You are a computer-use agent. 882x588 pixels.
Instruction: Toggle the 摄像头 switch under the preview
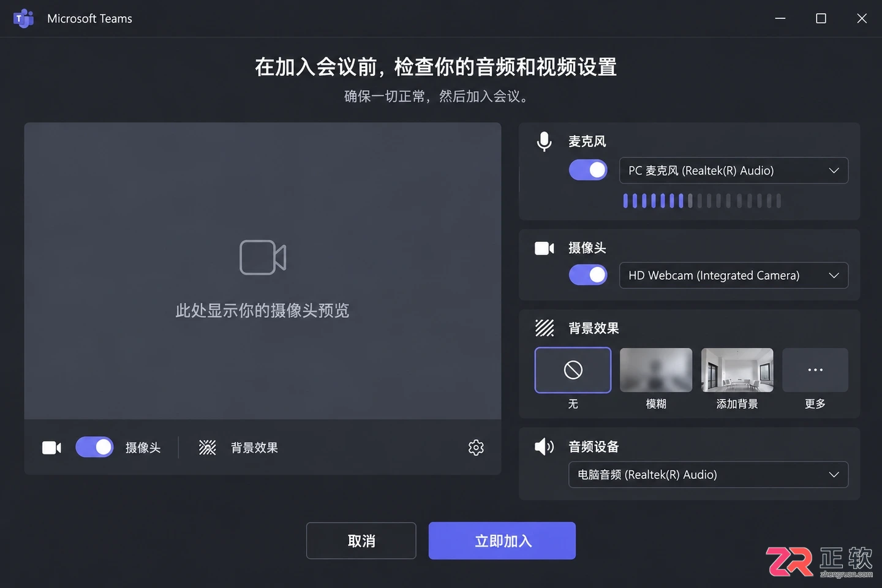(94, 447)
